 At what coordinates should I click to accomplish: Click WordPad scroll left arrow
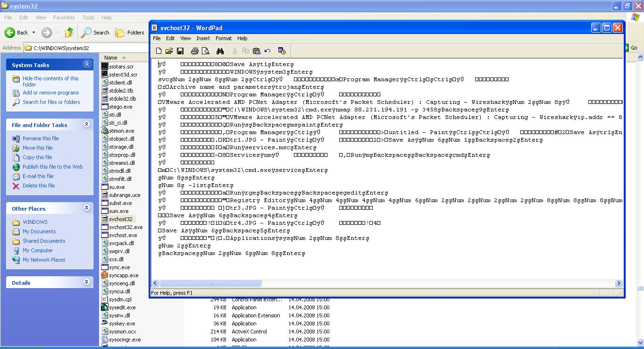155,283
